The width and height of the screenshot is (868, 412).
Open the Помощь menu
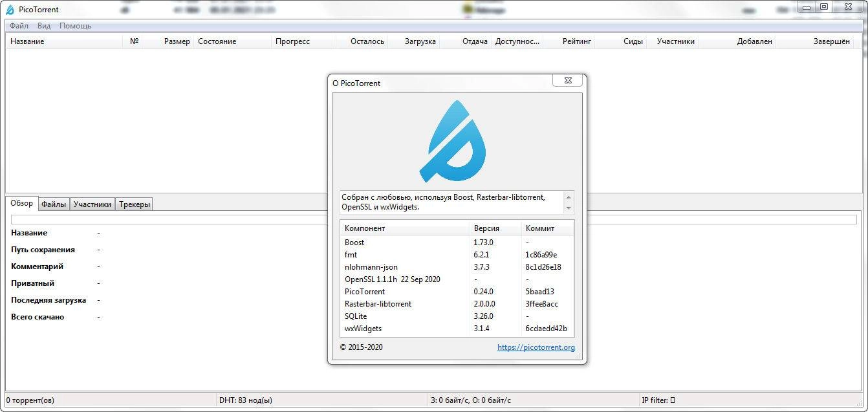coord(76,26)
